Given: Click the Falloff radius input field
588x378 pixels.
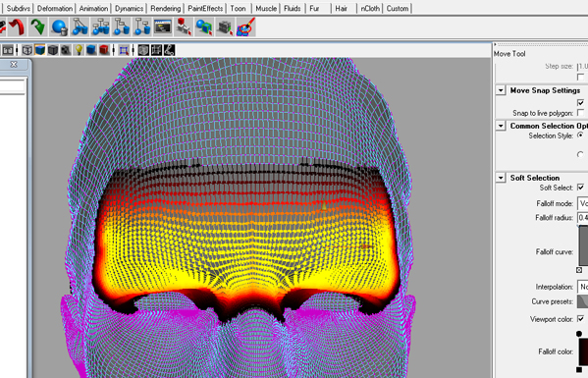Looking at the screenshot, I should point(582,218).
